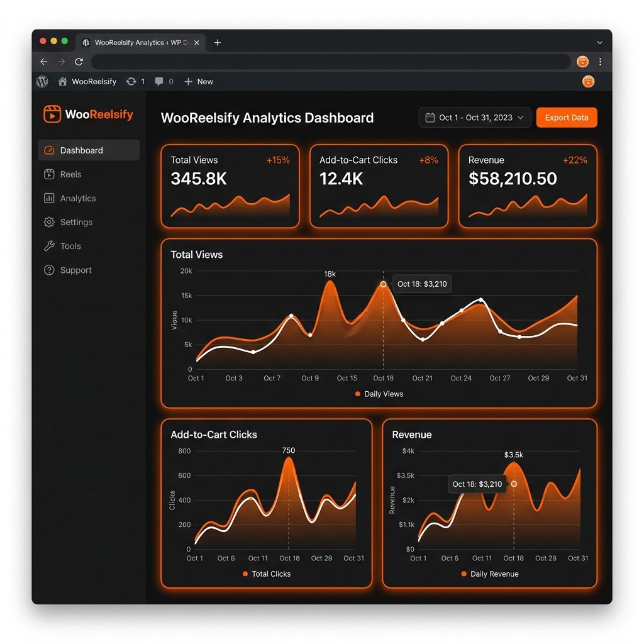Click the 750 peak label on clicks chart
The image size is (644, 644).
(x=288, y=450)
